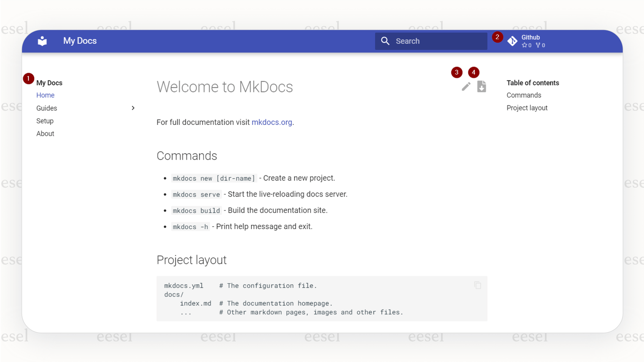
Task: Click the Git icon next to Github label
Action: click(513, 41)
